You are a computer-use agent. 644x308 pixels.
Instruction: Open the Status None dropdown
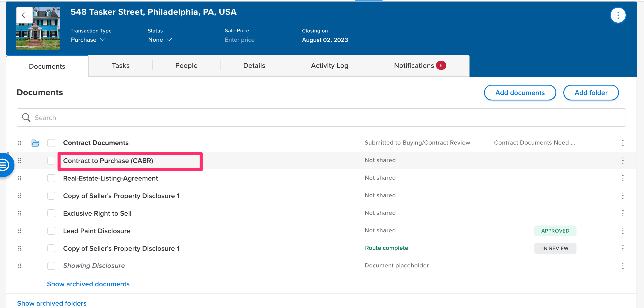point(160,40)
